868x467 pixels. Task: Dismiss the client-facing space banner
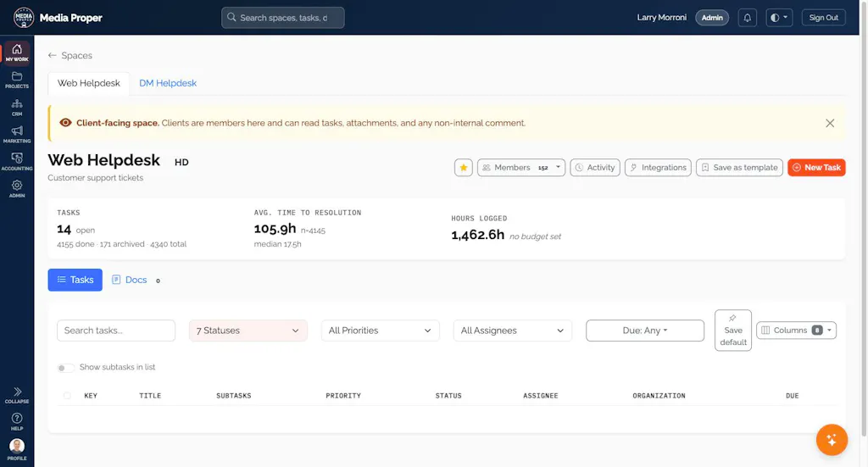coord(830,124)
